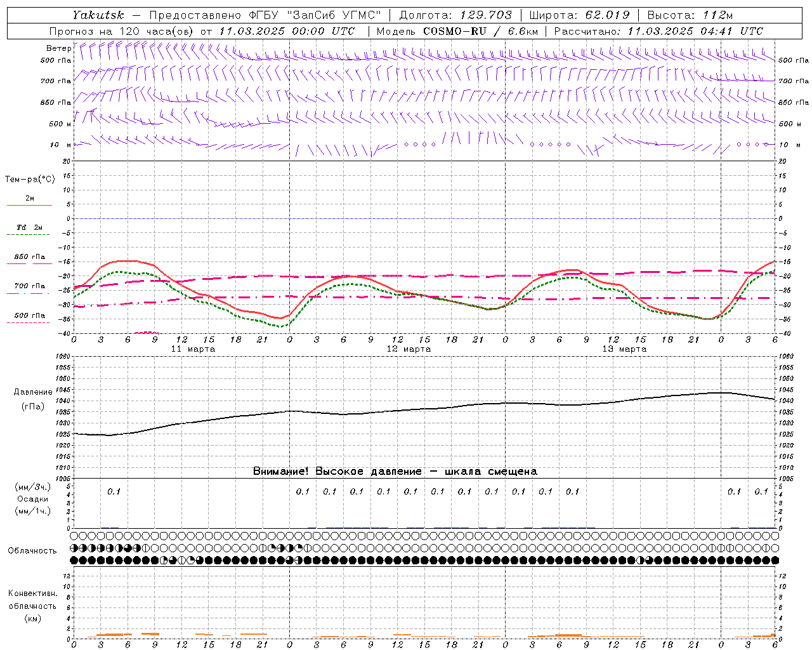This screenshot has width=812, height=650.
Task: Click the "Облачность" cloud cover label
Action: point(32,550)
